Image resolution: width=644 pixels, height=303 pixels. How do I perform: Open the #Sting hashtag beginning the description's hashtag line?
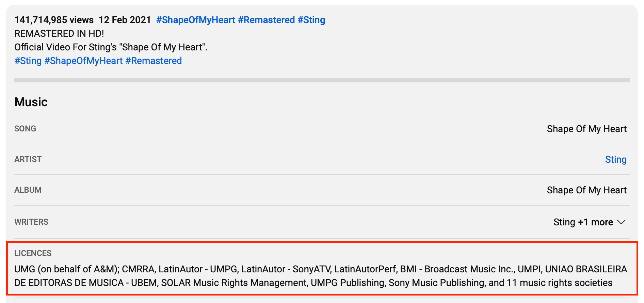pyautogui.click(x=28, y=61)
